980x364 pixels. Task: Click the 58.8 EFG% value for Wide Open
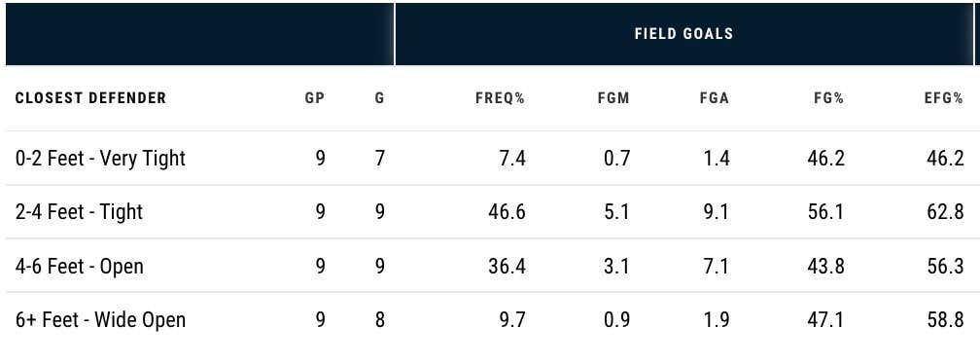coord(946,320)
